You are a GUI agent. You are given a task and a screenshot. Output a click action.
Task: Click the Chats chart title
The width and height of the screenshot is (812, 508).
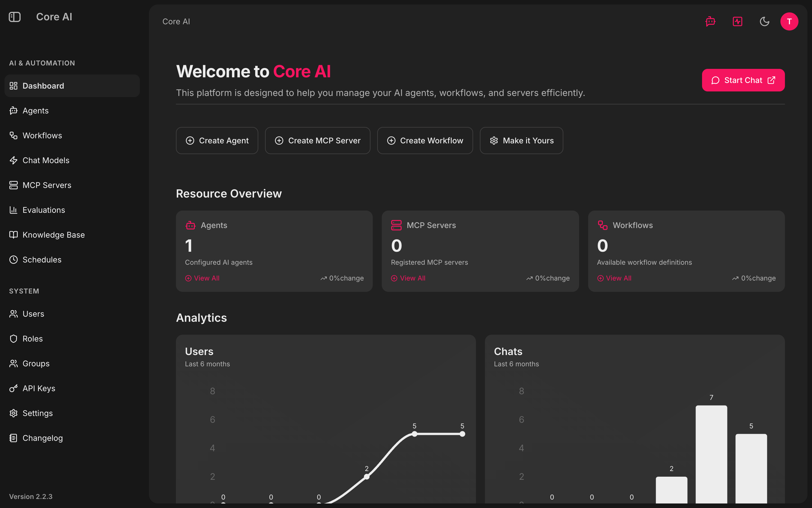click(508, 351)
